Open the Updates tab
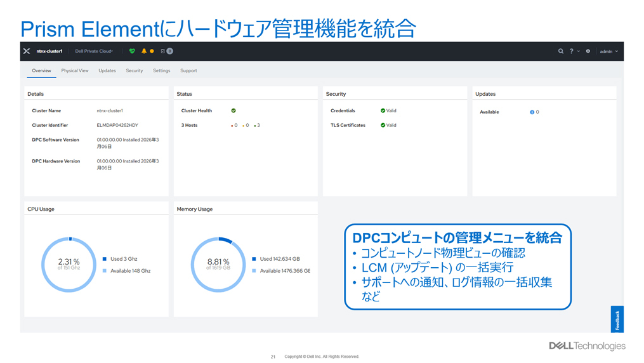 tap(107, 70)
